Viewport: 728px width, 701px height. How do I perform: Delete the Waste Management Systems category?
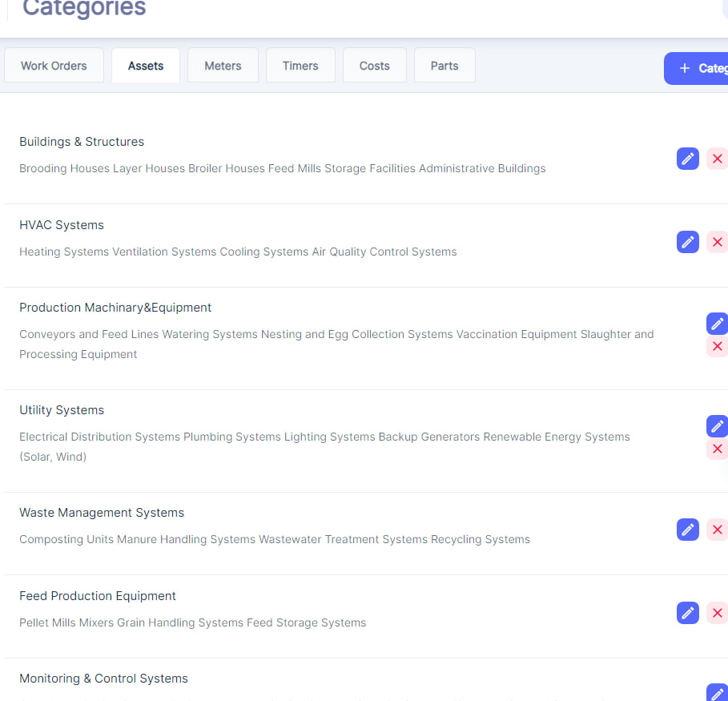(x=717, y=530)
